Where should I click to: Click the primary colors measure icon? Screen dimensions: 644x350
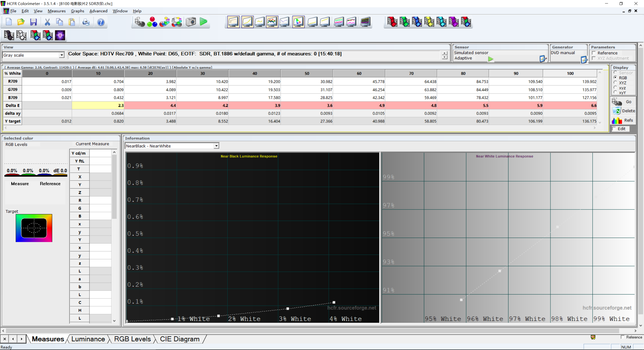click(152, 22)
